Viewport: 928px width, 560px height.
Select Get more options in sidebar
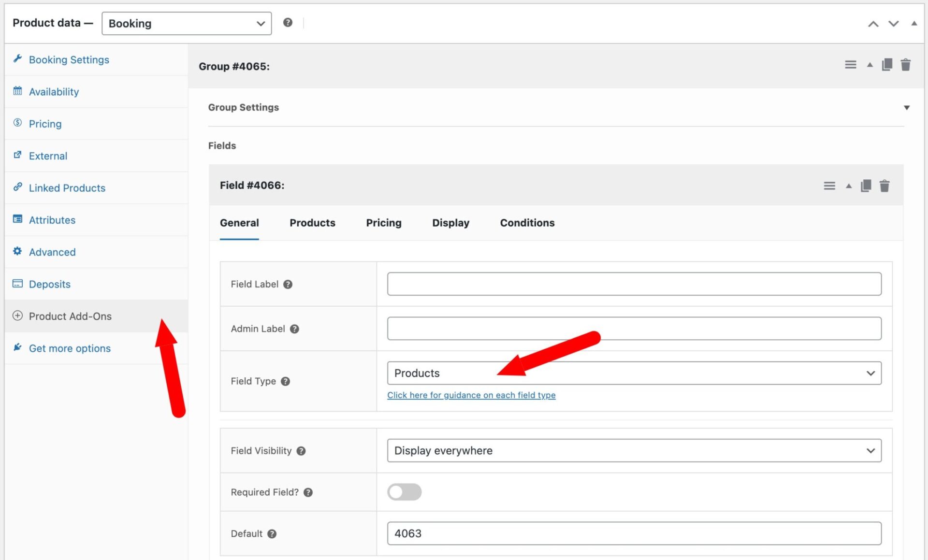[70, 348]
